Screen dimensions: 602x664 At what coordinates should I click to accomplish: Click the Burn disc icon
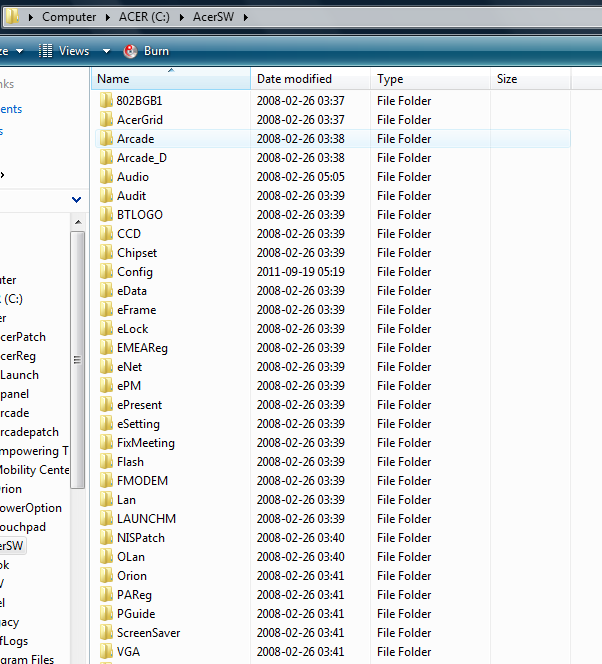130,51
